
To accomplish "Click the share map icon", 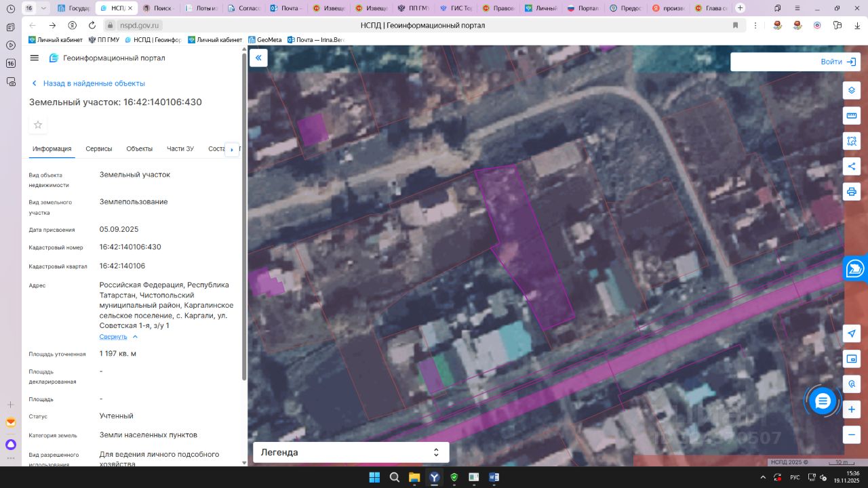I will (852, 166).
